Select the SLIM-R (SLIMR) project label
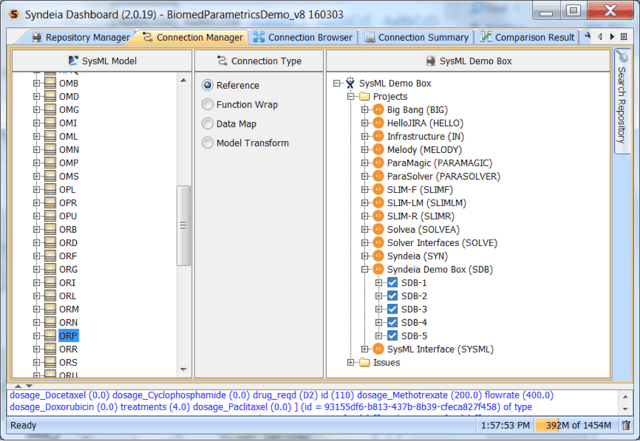 [420, 216]
